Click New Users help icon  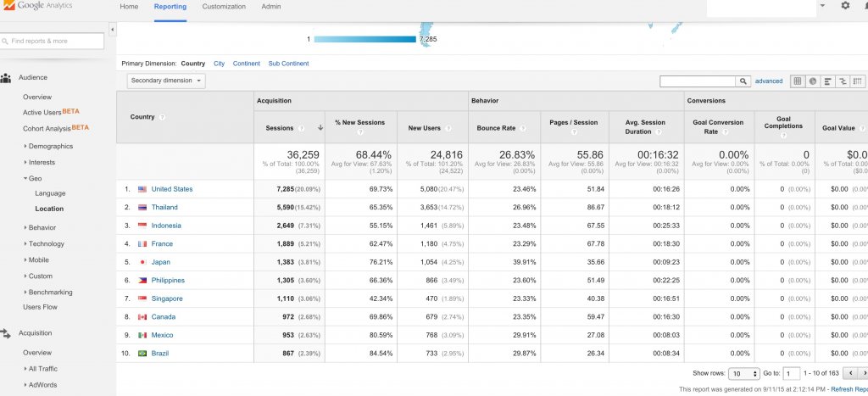448,128
